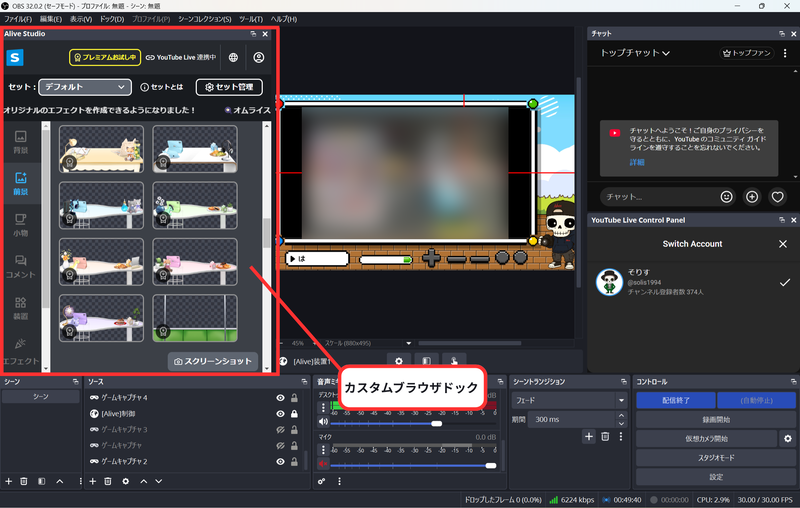Open the preview scale dropdown arrow
This screenshot has height=508, width=800.
pyautogui.click(x=408, y=343)
